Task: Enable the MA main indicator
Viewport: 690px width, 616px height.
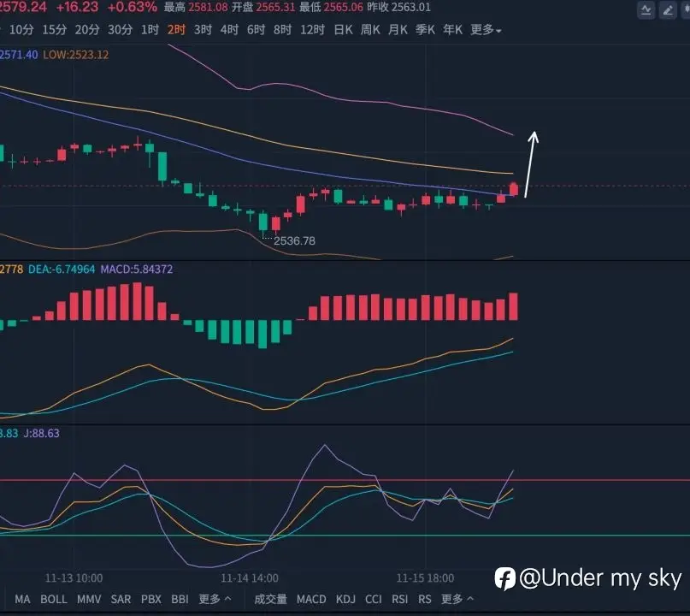Action: point(22,599)
